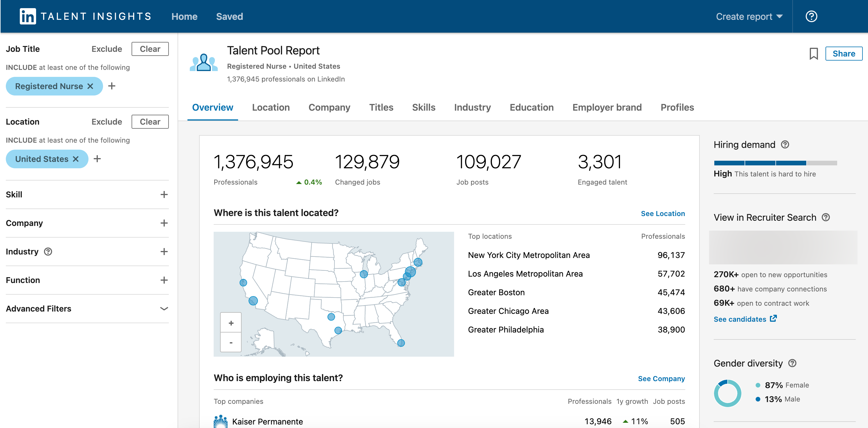Viewport: 868px width, 428px height.
Task: Open View in Recruiter Search help icon
Action: pyautogui.click(x=826, y=217)
